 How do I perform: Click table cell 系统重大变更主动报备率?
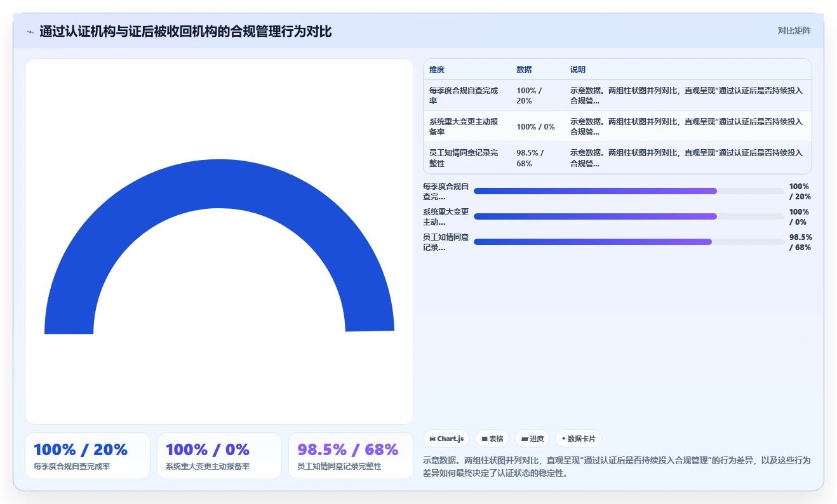click(x=465, y=126)
